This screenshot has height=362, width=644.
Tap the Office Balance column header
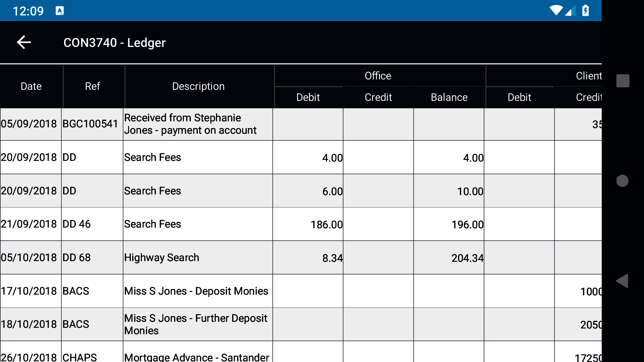[x=449, y=98]
